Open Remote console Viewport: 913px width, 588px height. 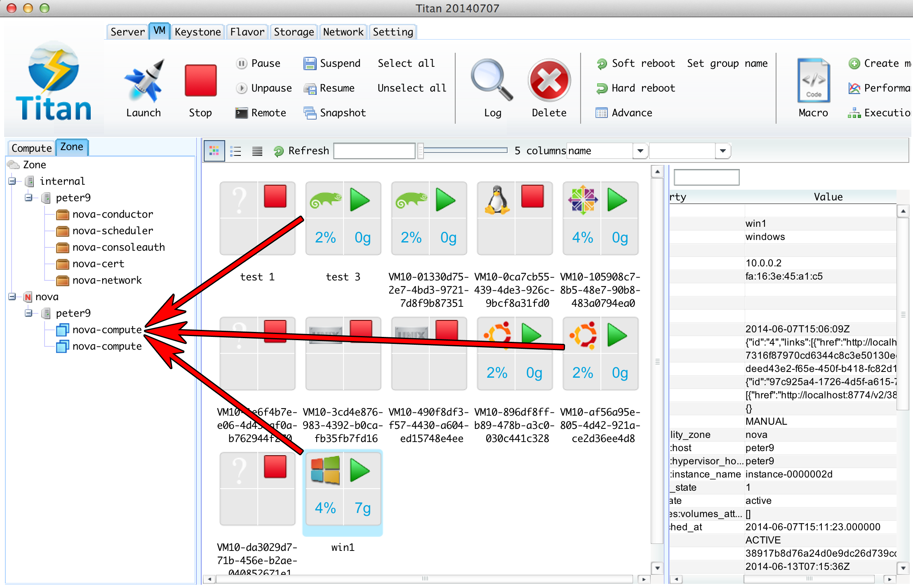(x=261, y=113)
